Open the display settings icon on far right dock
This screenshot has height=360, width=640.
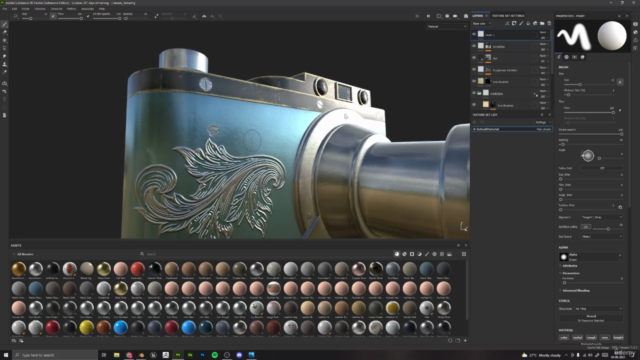pos(636,24)
